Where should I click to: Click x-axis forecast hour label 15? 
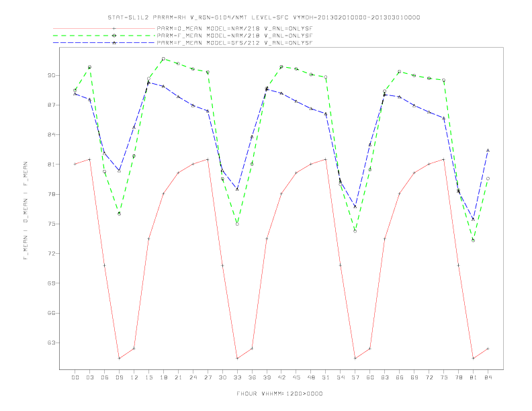tap(148, 377)
